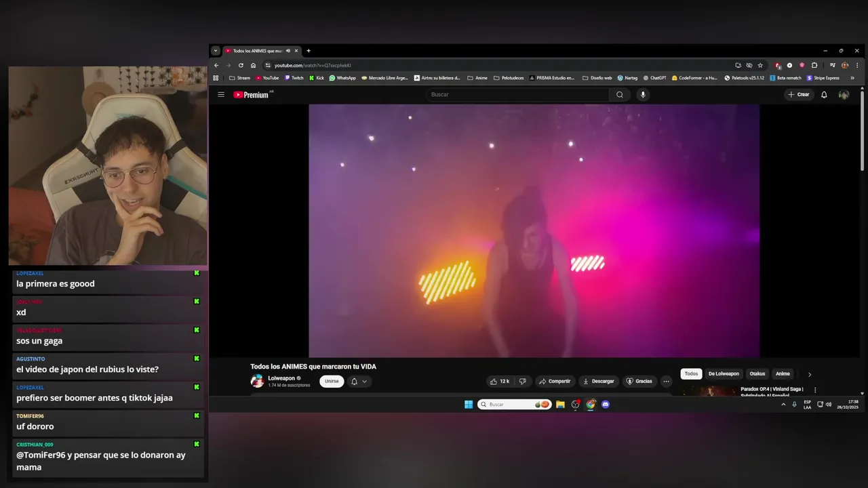
Task: Show more bookmarks with the overflow chevron
Action: [852, 78]
